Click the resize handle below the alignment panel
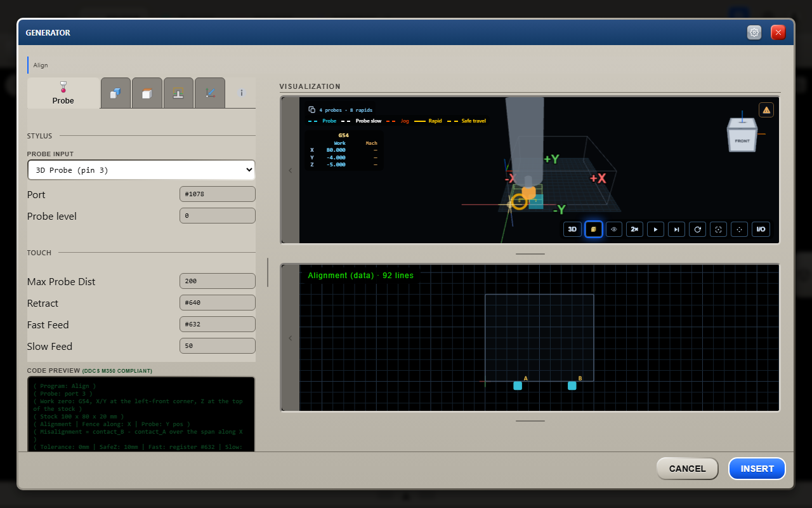The image size is (812, 508). (530, 420)
